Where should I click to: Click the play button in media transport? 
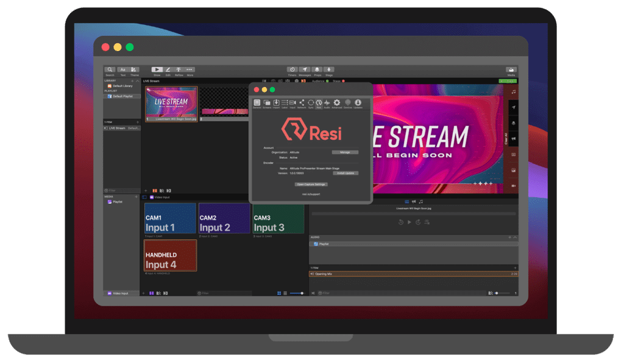[409, 222]
